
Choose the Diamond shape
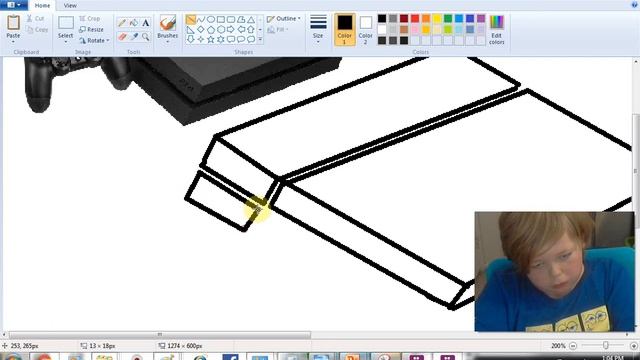tap(201, 30)
